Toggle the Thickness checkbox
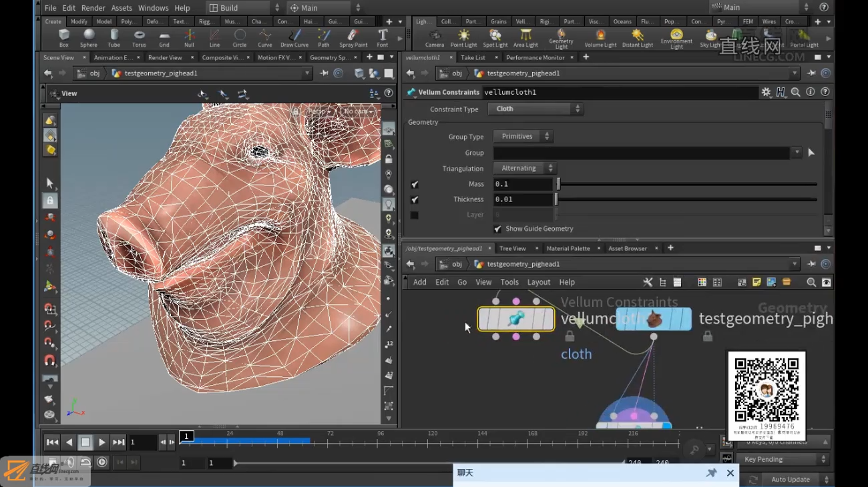 (x=415, y=199)
